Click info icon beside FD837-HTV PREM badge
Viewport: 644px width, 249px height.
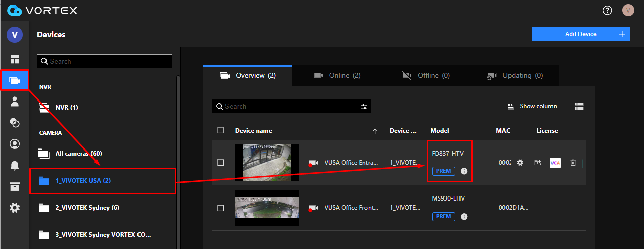(464, 171)
